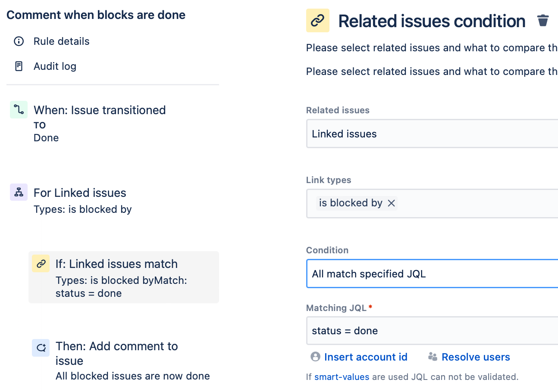Open the smart-values help link
The width and height of the screenshot is (558, 392).
pos(342,377)
